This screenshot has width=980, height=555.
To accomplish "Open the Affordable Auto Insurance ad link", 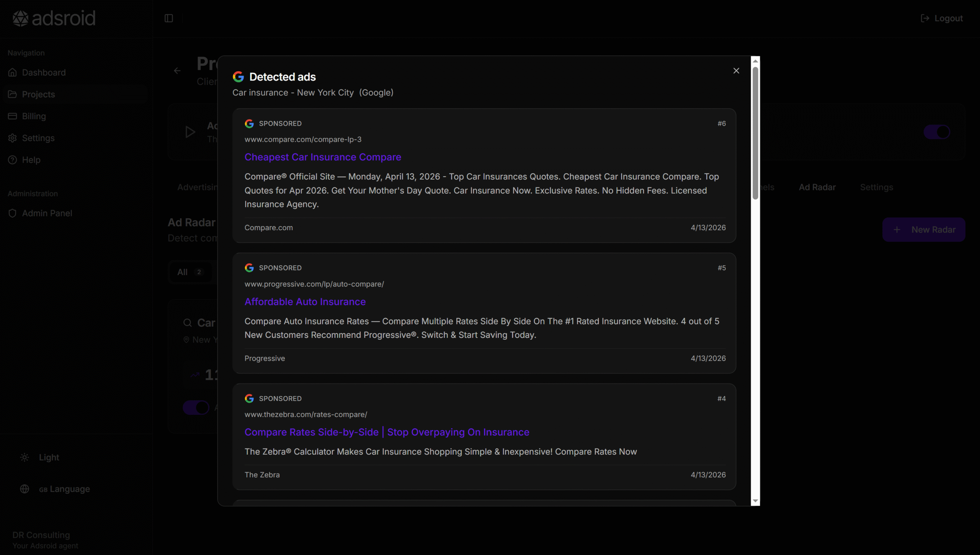I will click(305, 302).
